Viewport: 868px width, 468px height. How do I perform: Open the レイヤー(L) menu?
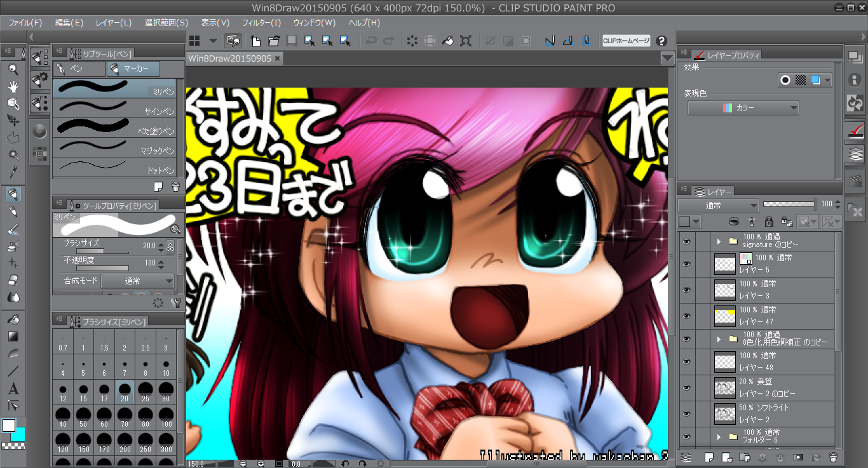(114, 23)
